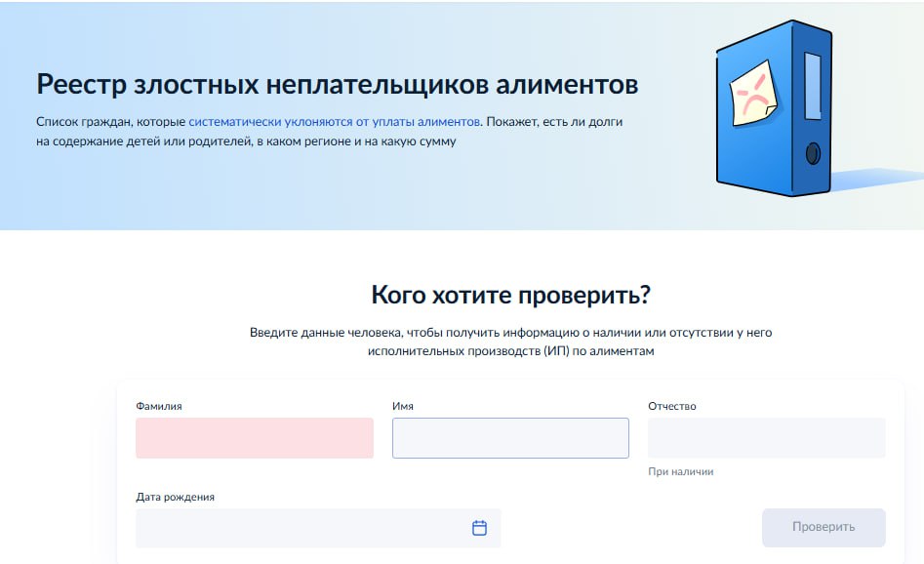Click the 'Кого хотите проверить?' heading
Screen dimensions: 924x564
(x=510, y=295)
